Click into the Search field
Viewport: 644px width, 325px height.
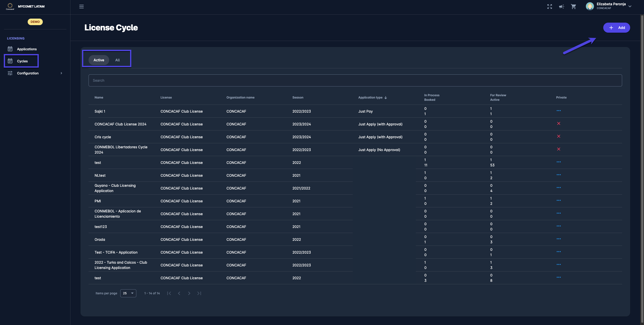[355, 80]
